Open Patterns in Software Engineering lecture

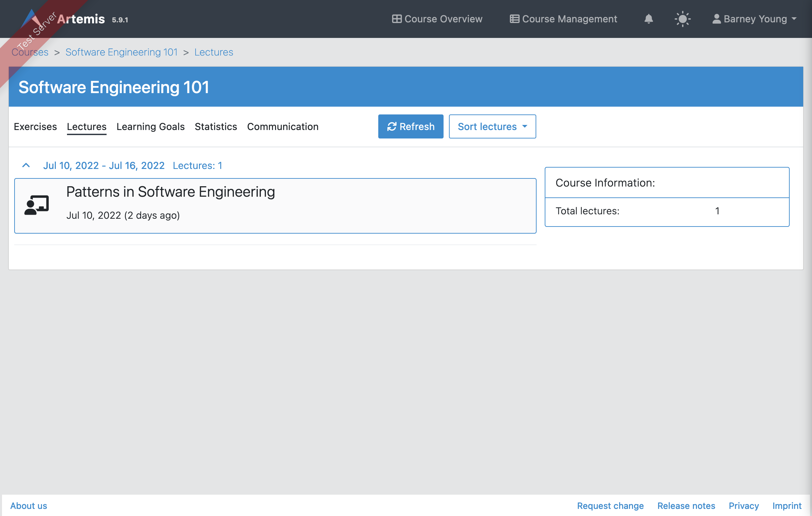pyautogui.click(x=171, y=192)
